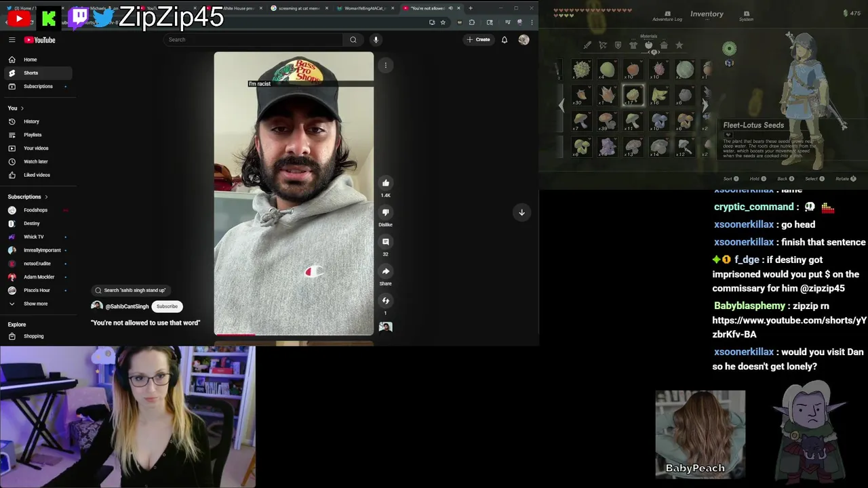Seek along the Short's red progress bar
Image resolution: width=868 pixels, height=488 pixels.
click(294, 335)
